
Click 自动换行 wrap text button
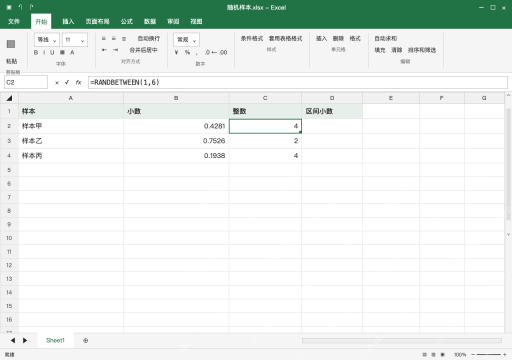[x=149, y=39]
